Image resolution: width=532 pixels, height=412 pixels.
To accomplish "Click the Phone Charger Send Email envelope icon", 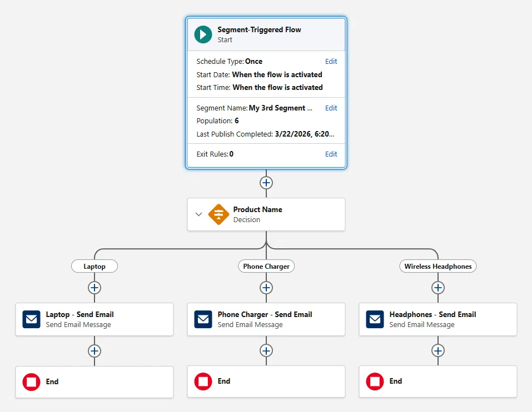I will coord(203,319).
